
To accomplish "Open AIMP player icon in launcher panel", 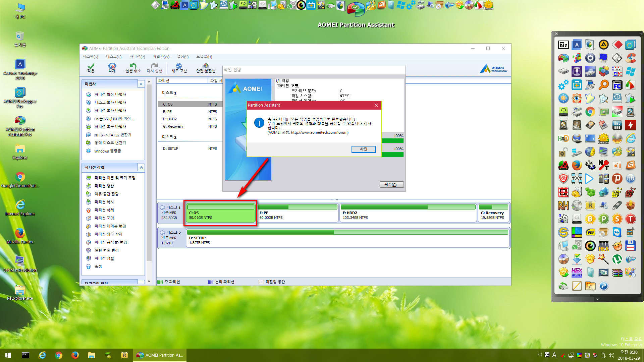I will click(603, 45).
